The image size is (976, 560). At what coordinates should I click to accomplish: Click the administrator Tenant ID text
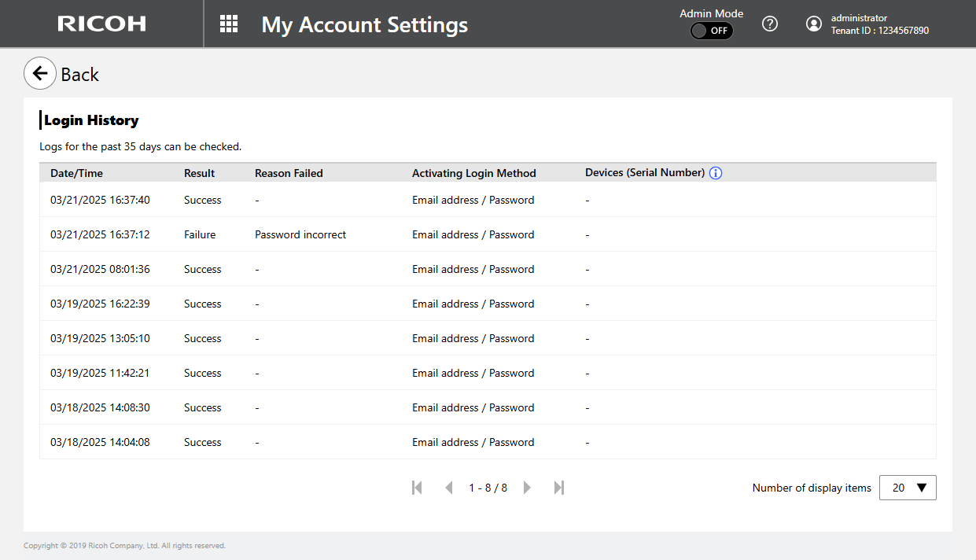tap(879, 31)
